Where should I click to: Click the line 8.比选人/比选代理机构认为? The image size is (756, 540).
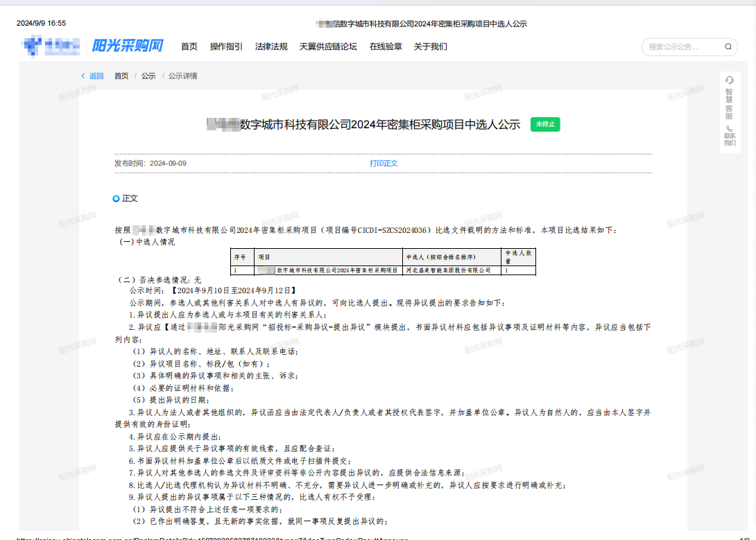[x=347, y=485]
